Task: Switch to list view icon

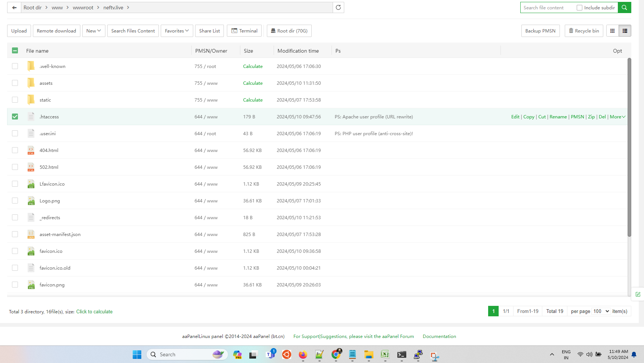Action: coord(625,31)
